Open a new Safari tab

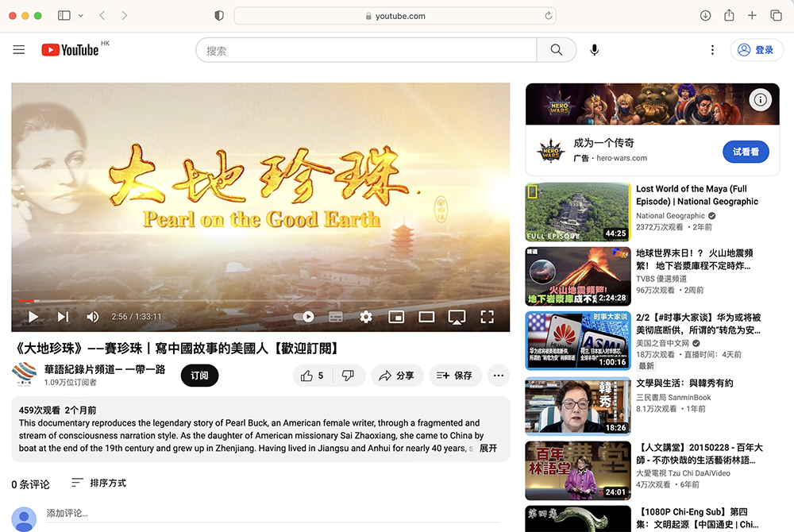[x=752, y=16]
